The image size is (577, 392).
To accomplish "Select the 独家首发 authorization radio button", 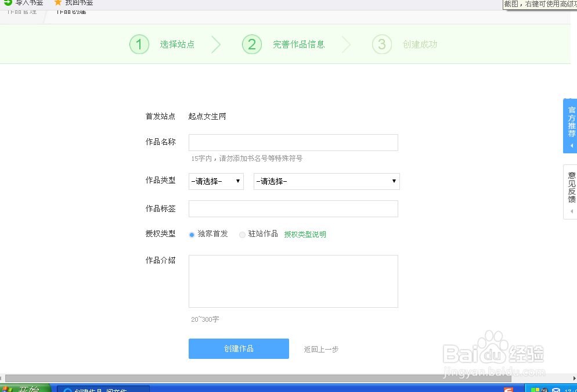I will click(192, 235).
